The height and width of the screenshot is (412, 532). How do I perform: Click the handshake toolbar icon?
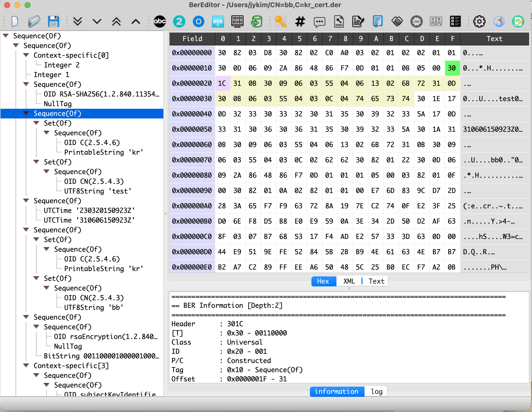click(x=397, y=21)
